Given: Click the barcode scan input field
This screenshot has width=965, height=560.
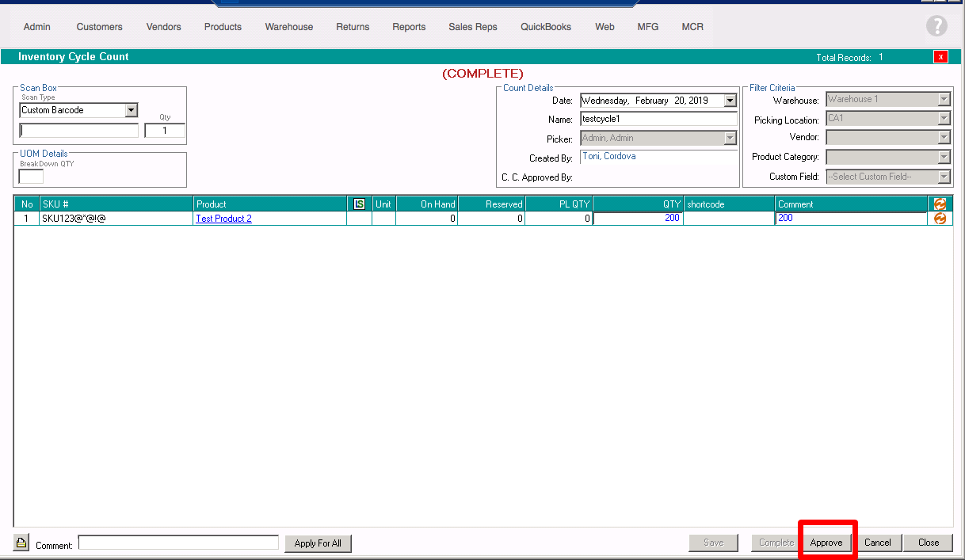Looking at the screenshot, I should pos(79,131).
